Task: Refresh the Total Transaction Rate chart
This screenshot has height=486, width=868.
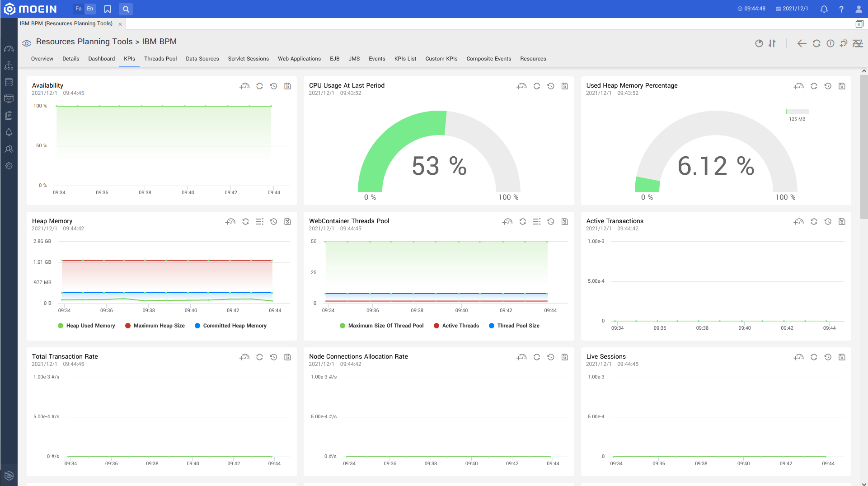Action: 259,357
